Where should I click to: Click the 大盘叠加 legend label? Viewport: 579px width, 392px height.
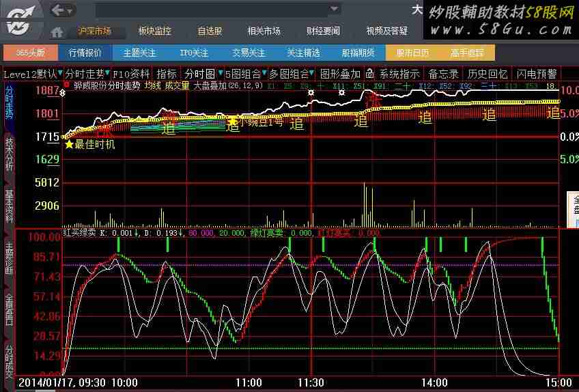click(x=210, y=86)
